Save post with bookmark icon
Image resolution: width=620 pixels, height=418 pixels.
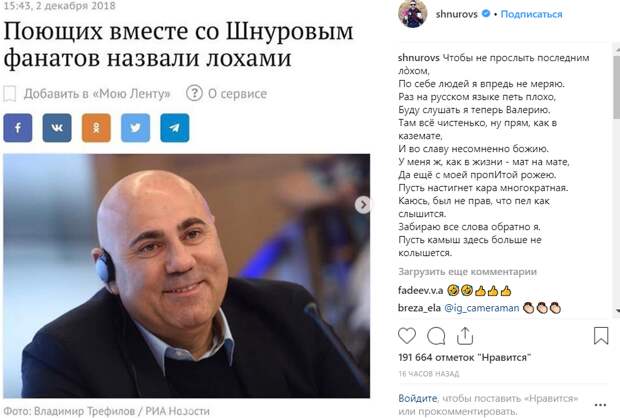click(x=601, y=336)
